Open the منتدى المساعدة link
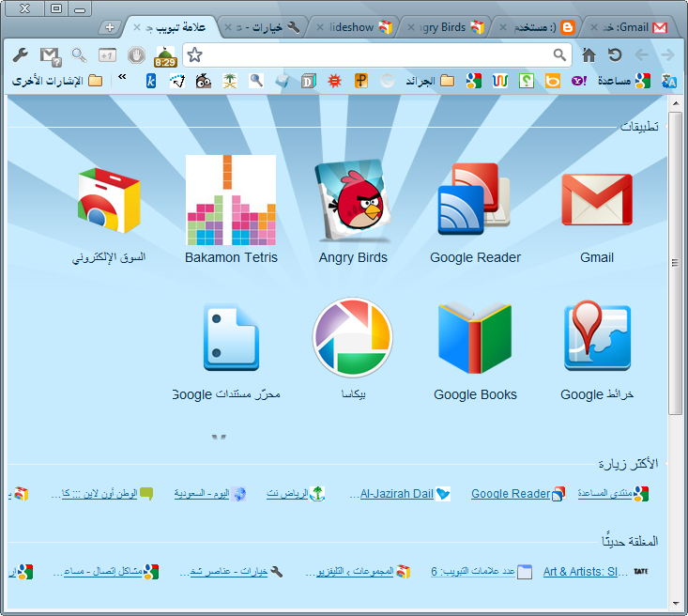Screen dimensions: 688x616 pos(613,494)
